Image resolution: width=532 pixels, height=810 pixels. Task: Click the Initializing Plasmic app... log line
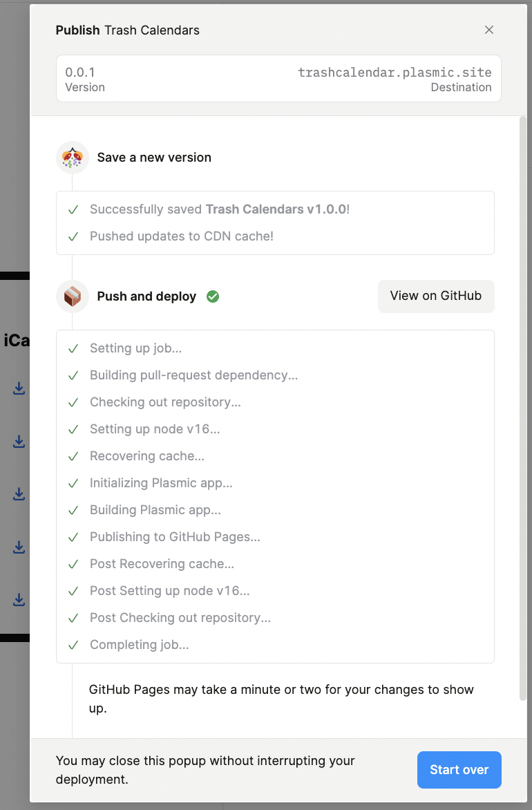[161, 483]
